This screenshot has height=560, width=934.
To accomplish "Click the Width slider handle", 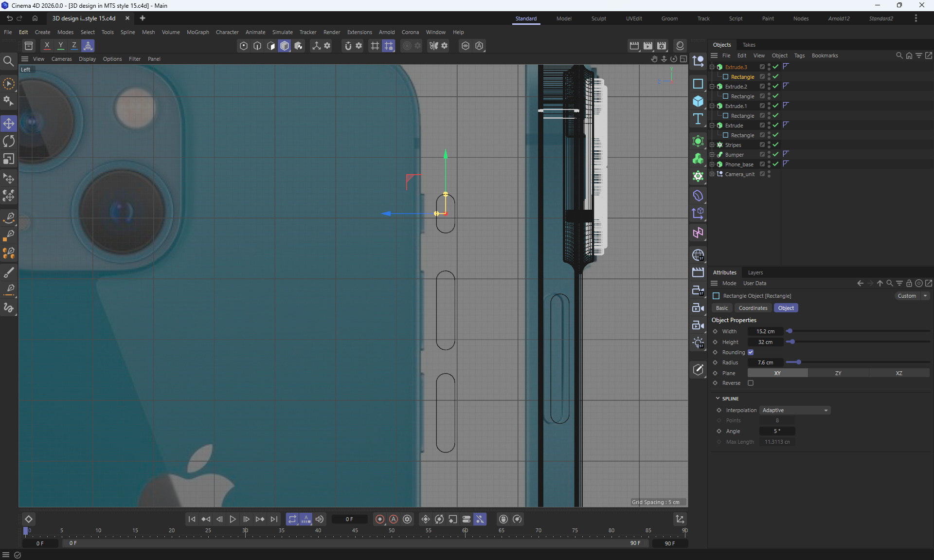I will 790,331.
